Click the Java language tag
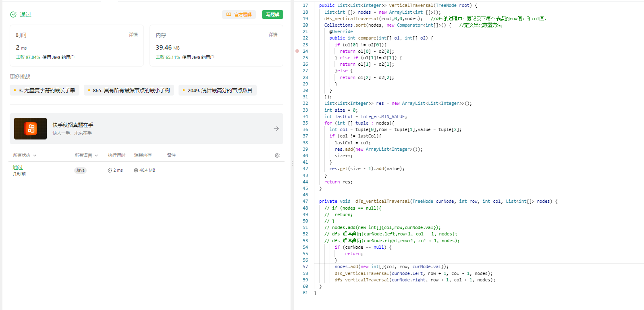This screenshot has width=644, height=310. coord(81,170)
